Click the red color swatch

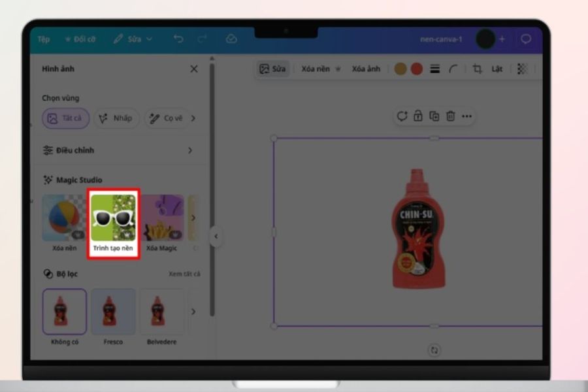[417, 69]
